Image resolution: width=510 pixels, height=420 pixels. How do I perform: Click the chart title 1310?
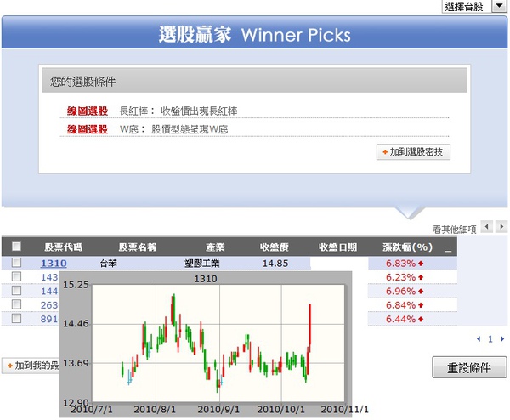click(206, 279)
